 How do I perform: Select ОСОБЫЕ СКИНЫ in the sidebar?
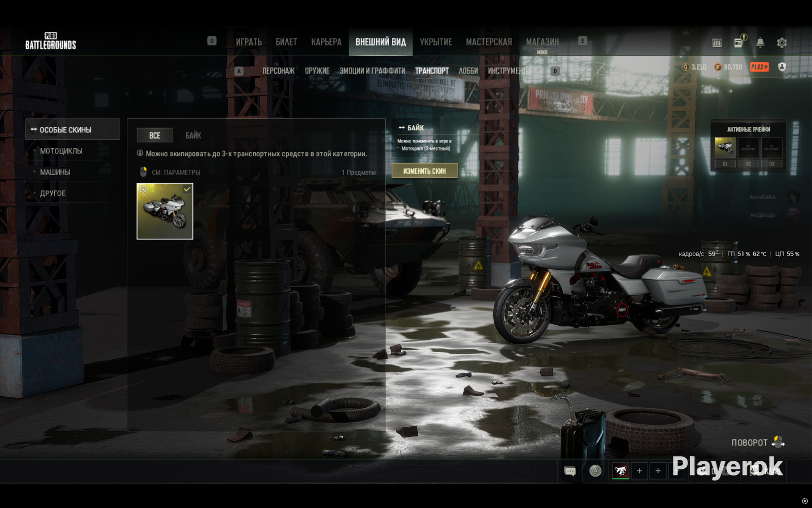(x=73, y=130)
